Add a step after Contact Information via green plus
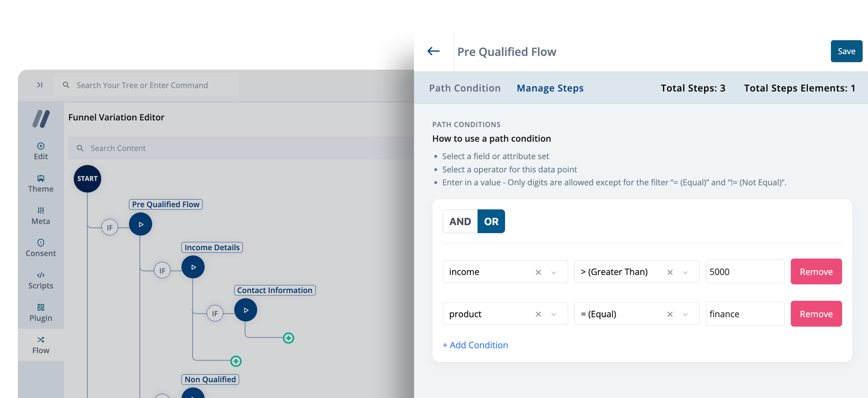Viewport: 868px width, 398px height. click(288, 338)
